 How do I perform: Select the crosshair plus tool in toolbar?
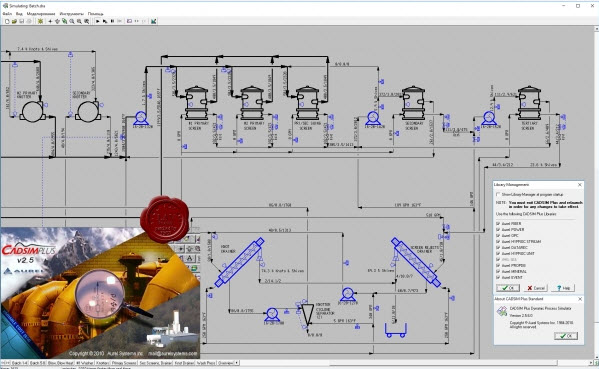tap(50, 21)
